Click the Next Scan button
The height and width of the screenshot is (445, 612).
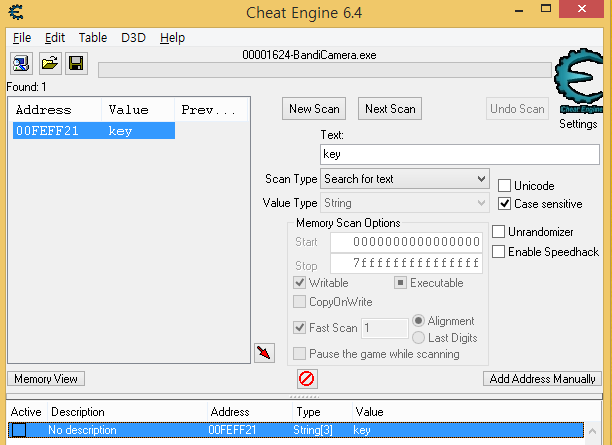[390, 109]
